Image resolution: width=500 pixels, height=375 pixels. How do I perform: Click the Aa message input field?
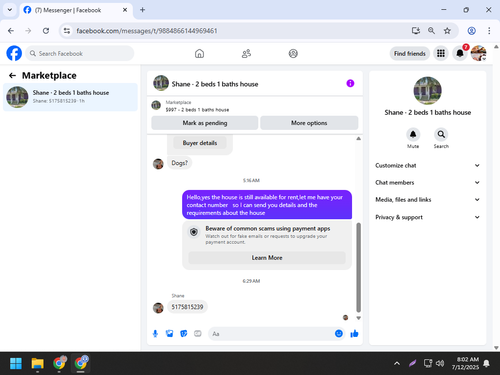pos(271,334)
